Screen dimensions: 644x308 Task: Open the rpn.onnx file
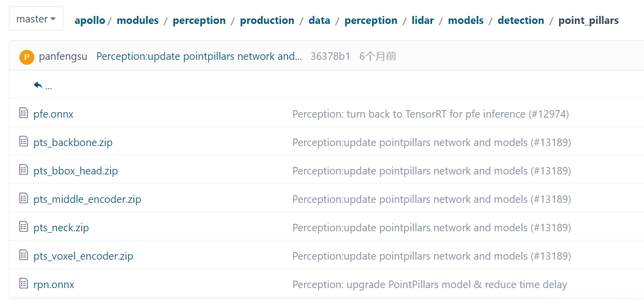coord(54,285)
